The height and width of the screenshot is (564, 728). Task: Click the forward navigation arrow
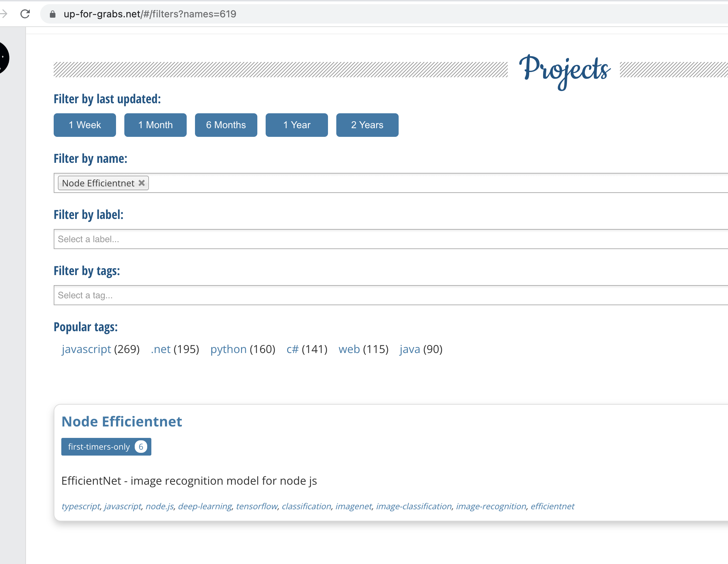pos(3,14)
